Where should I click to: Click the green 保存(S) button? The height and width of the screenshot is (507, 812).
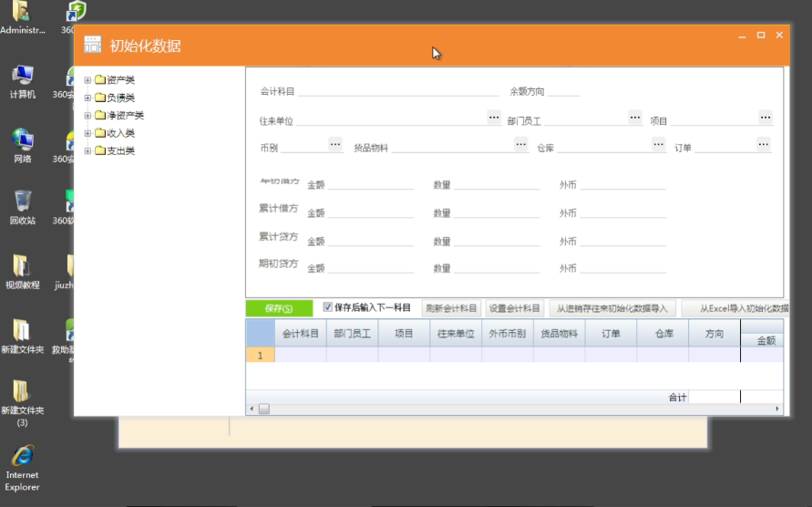point(279,309)
